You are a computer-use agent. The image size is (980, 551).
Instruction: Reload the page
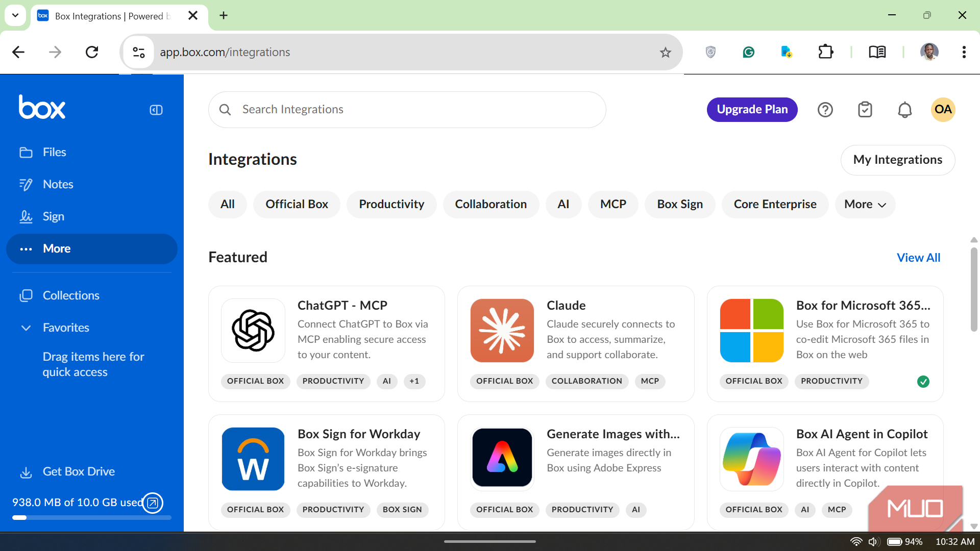[92, 52]
